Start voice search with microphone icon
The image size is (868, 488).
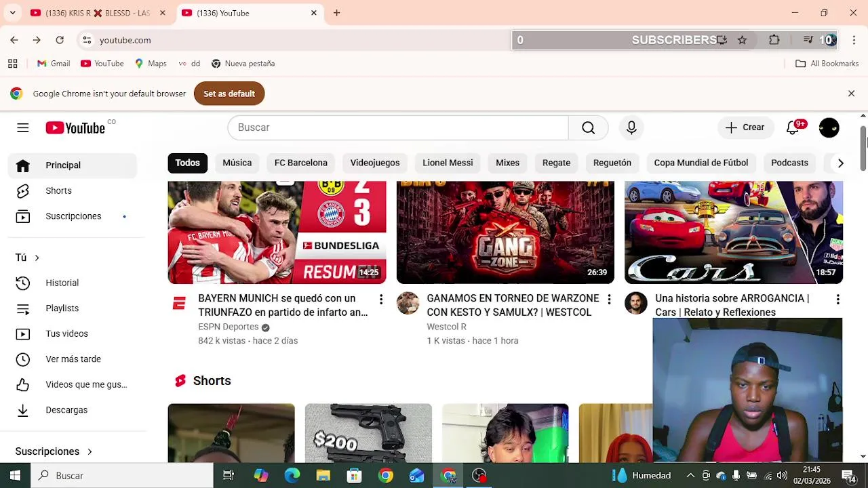point(631,127)
